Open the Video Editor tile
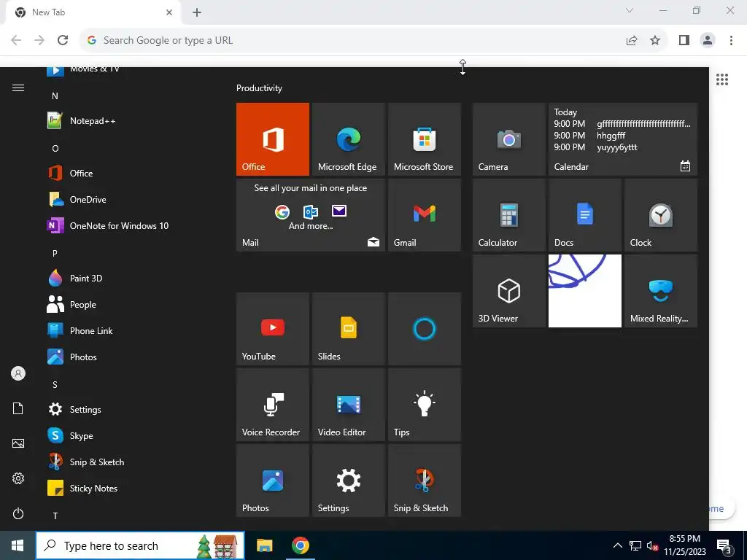 pyautogui.click(x=348, y=404)
